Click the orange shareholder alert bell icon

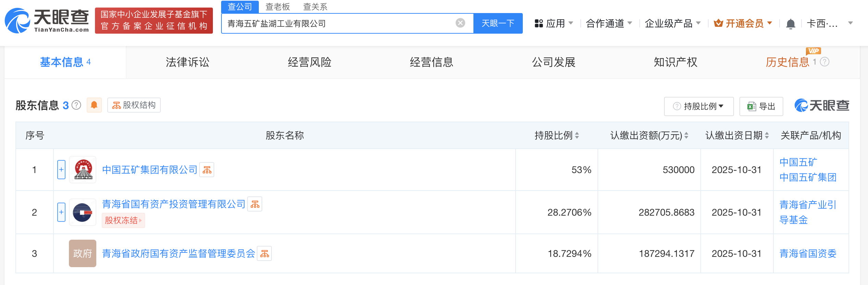[94, 105]
